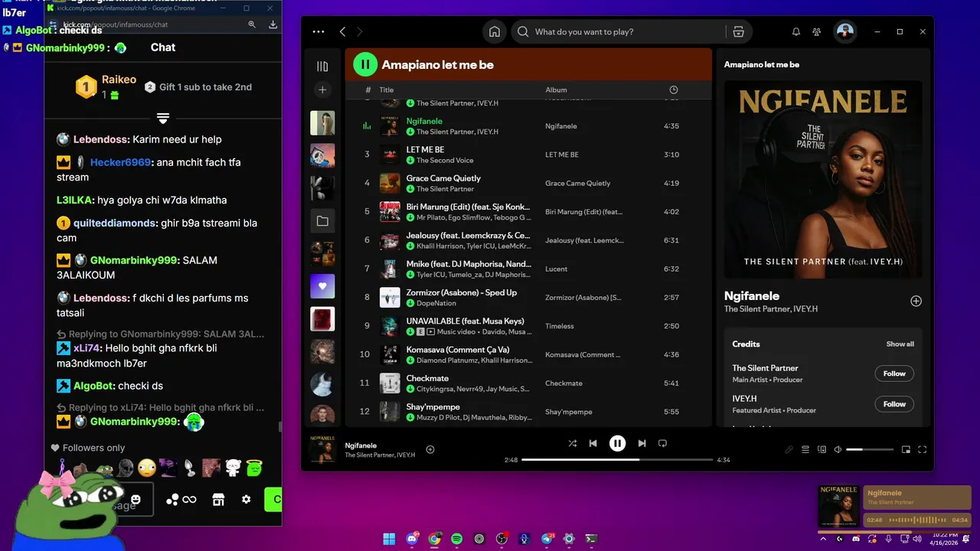
Task: Toggle repeat in Spotify player
Action: click(x=662, y=443)
